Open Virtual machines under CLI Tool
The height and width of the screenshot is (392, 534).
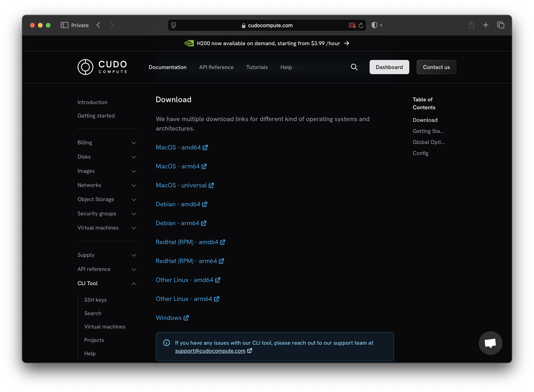coord(105,327)
